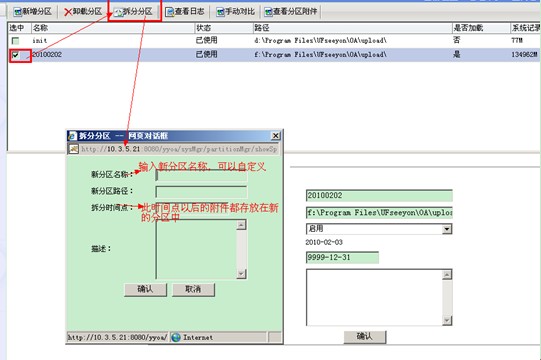This screenshot has height=360, width=541.
Task: Click the 新增分区 toolbar icon
Action: pyautogui.click(x=17, y=12)
